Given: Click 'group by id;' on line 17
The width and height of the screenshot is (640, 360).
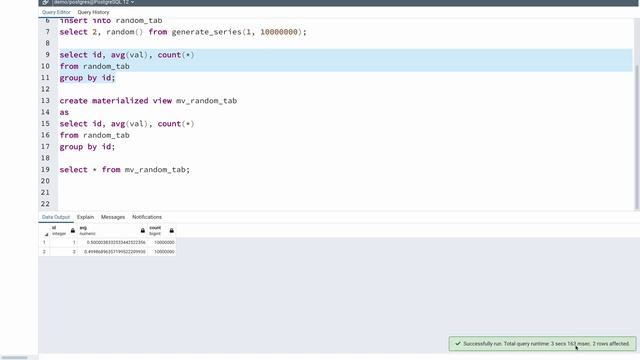Looking at the screenshot, I should pyautogui.click(x=87, y=147).
